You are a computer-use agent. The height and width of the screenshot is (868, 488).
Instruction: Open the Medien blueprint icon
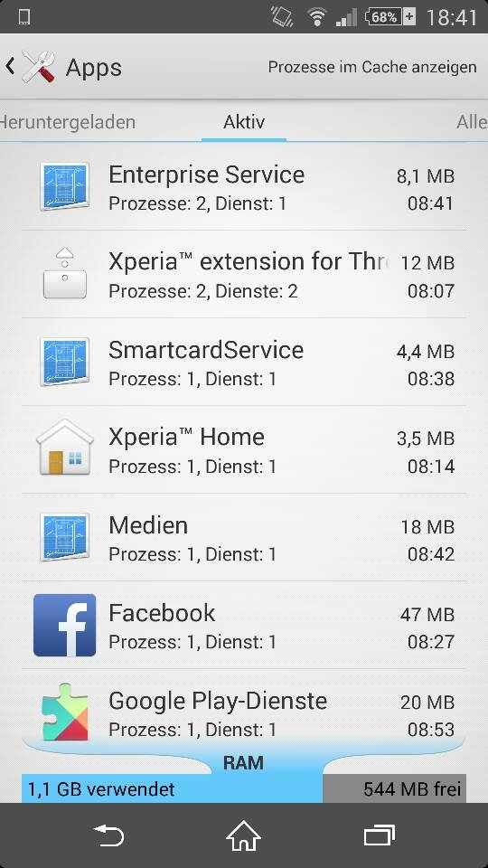(65, 537)
